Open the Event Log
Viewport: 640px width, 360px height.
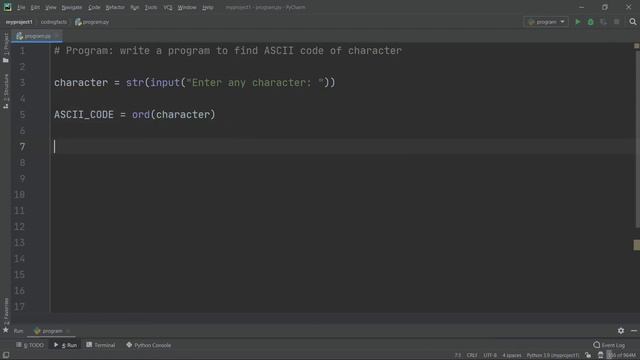609,345
